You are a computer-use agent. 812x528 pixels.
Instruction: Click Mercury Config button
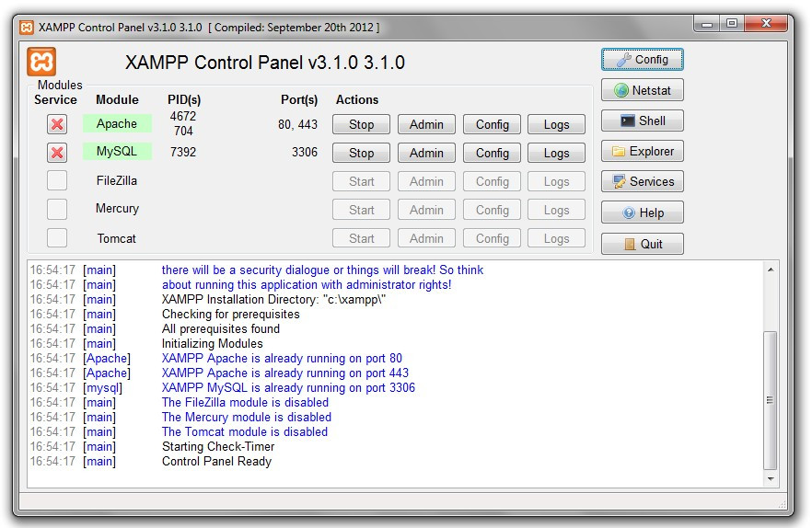(x=492, y=210)
